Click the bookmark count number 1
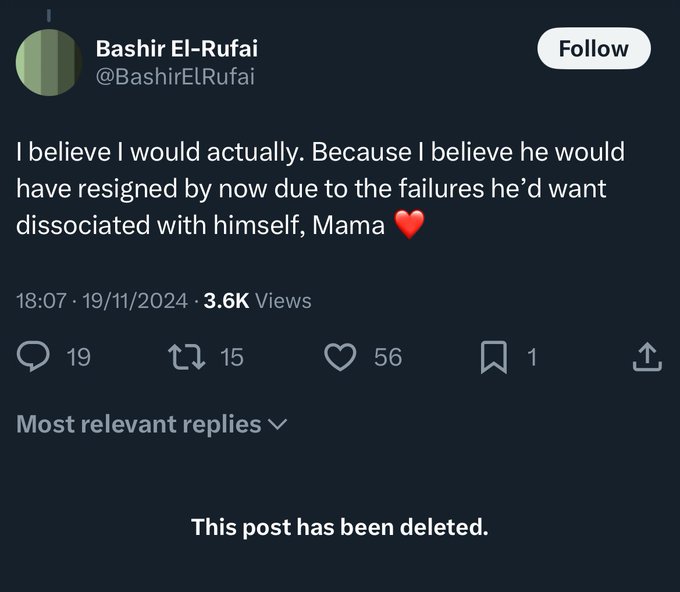Viewport: 680px width, 592px height. click(532, 357)
